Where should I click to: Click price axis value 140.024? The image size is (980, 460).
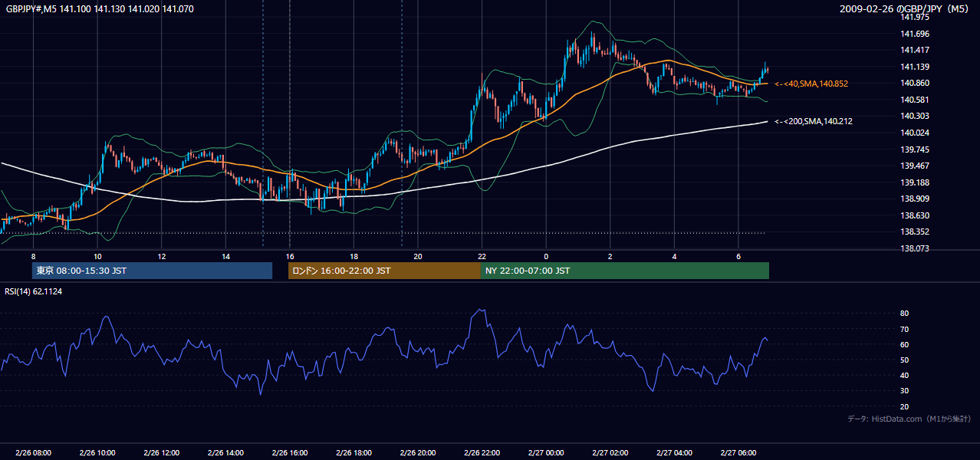pyautogui.click(x=914, y=133)
